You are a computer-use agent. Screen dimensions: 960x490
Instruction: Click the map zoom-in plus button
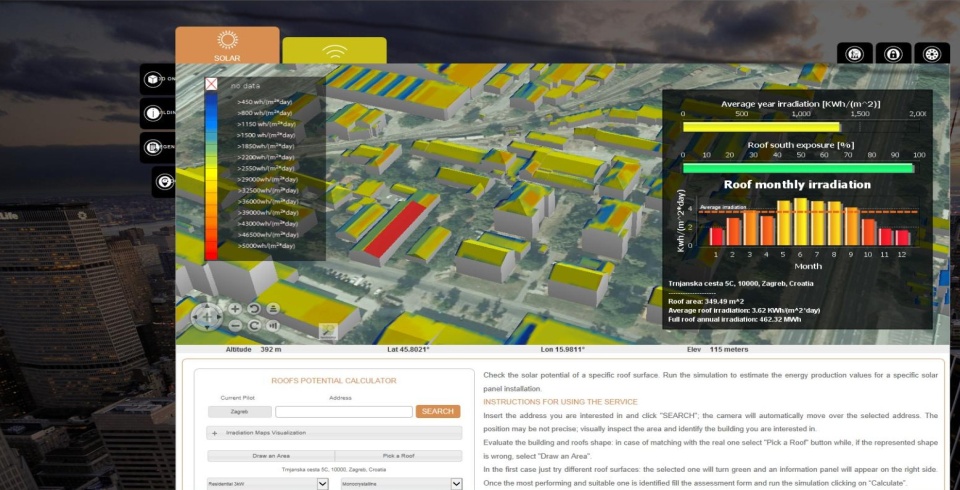click(235, 309)
